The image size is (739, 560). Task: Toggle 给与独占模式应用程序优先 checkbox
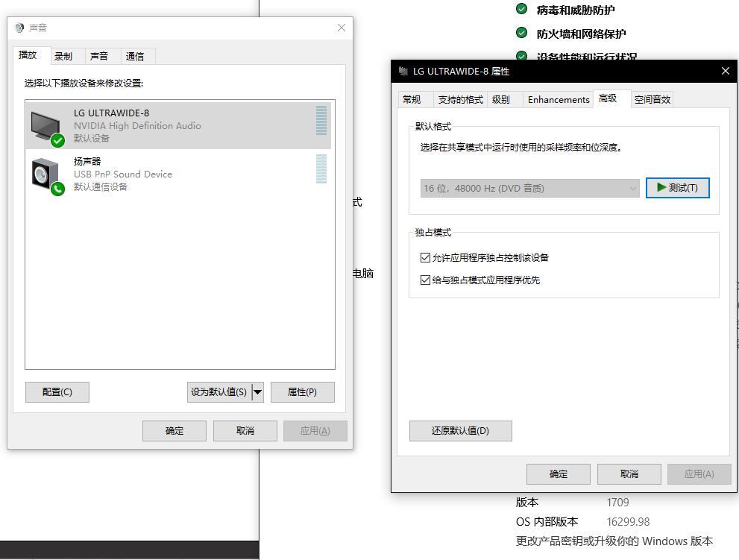tap(425, 280)
